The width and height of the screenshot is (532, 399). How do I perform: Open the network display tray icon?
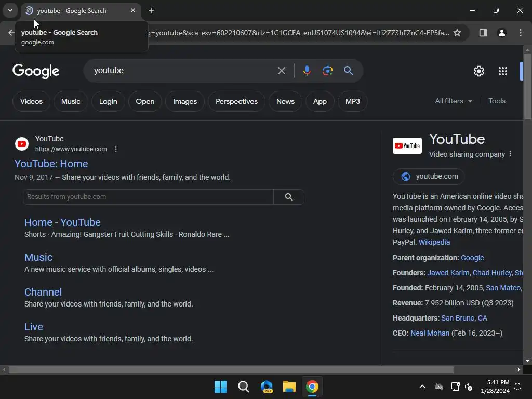click(455, 387)
